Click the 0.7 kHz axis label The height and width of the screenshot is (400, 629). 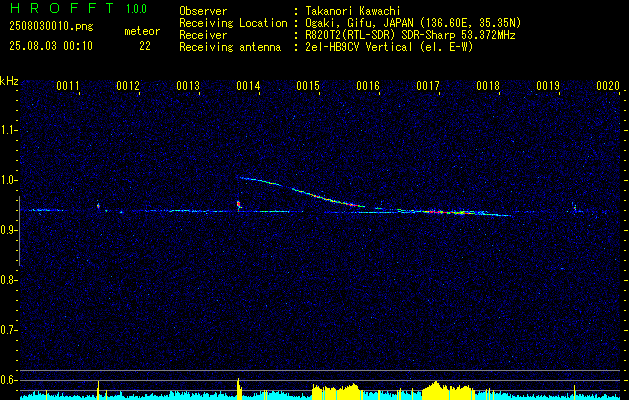pos(9,330)
